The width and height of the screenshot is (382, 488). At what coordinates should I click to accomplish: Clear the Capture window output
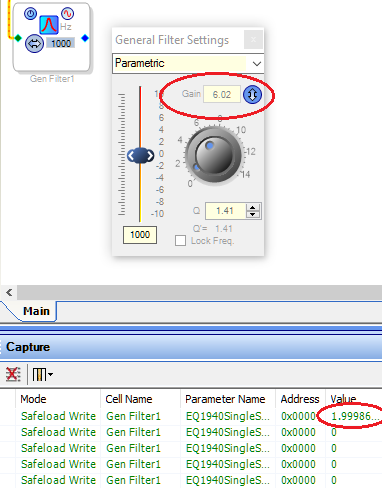[x=13, y=374]
